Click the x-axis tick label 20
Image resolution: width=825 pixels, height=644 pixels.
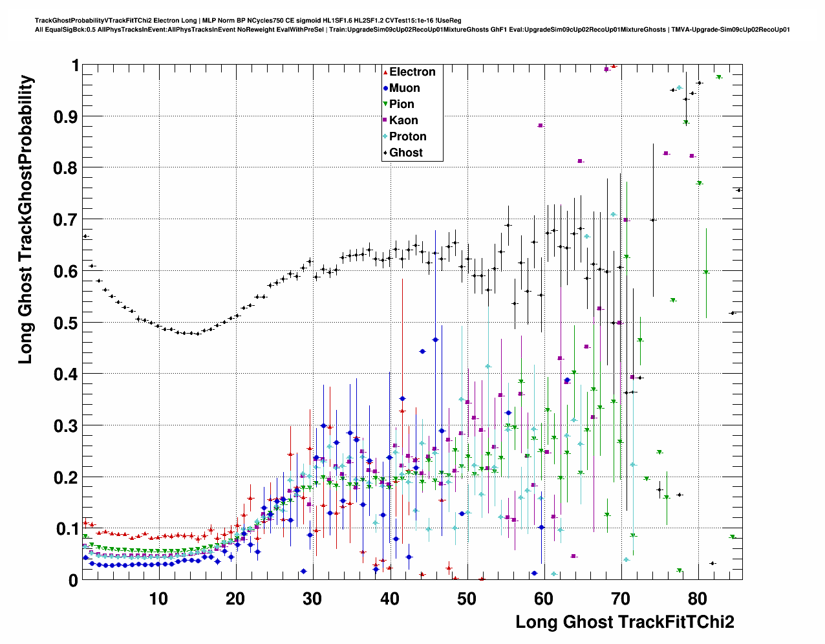click(x=235, y=599)
